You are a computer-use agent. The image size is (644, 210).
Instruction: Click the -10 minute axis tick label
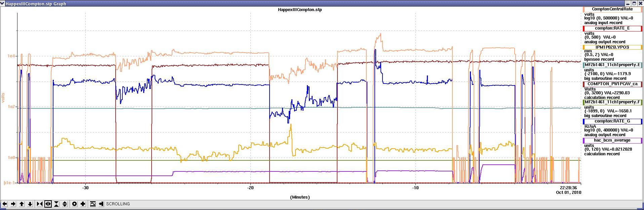415,188
